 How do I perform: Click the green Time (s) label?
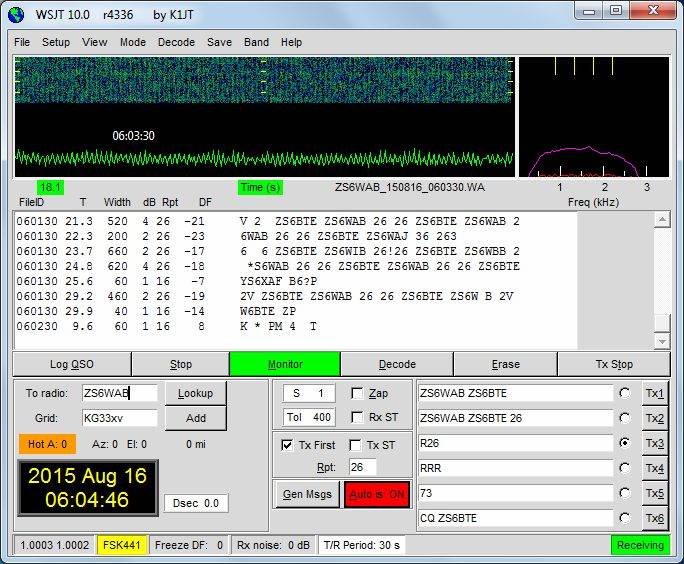[x=260, y=188]
